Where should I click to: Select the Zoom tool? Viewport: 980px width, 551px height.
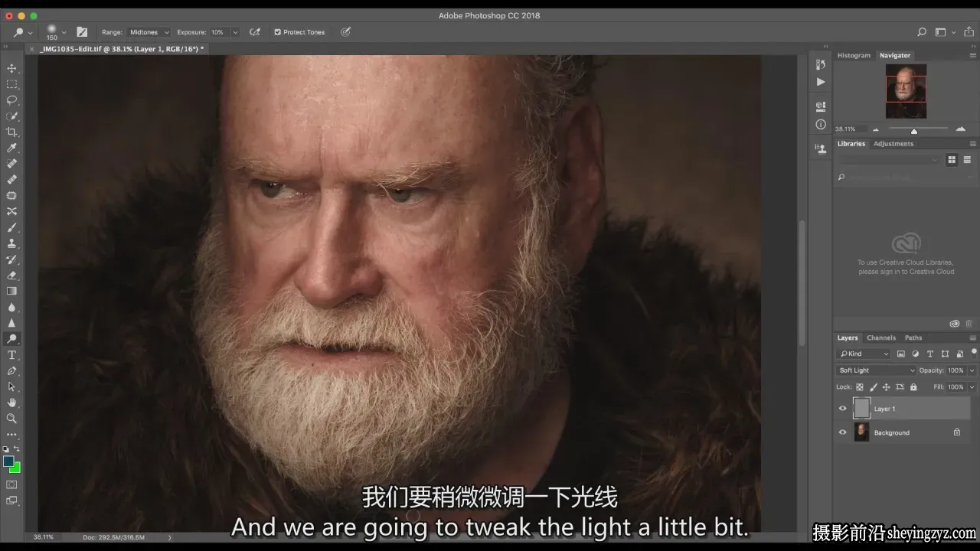(x=11, y=419)
